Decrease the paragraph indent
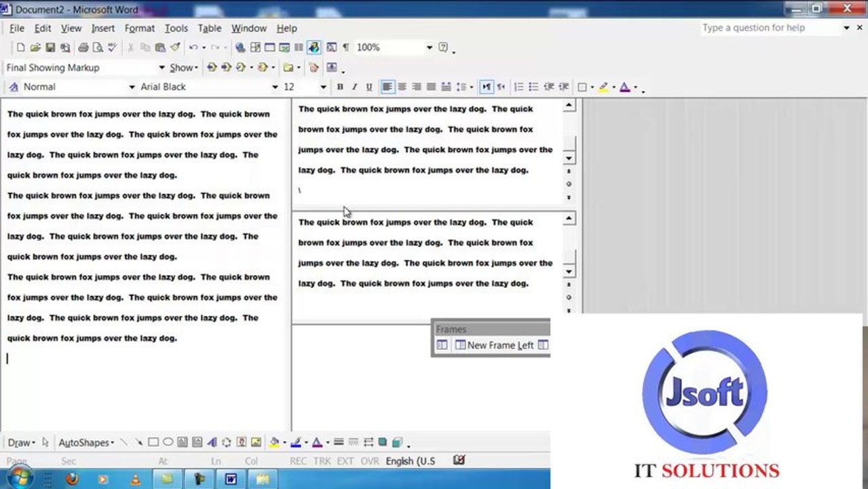The image size is (868, 489). point(549,87)
